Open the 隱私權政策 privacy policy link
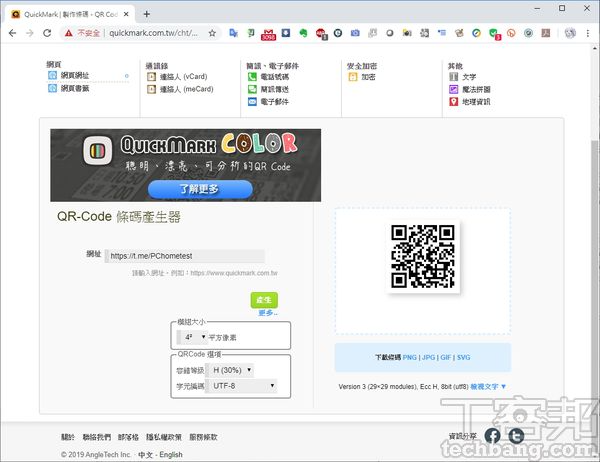 (x=164, y=437)
